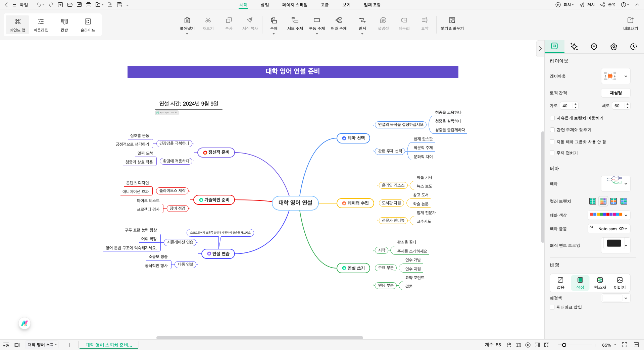Viewport: 644px width, 350px height.
Task: Toggle 워터마크 삽입 on
Action: (x=552, y=307)
